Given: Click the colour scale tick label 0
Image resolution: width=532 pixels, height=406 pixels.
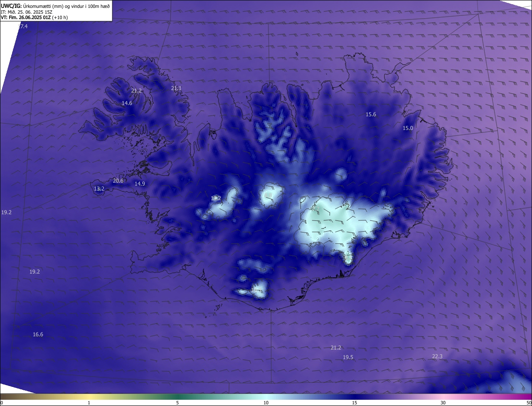Looking at the screenshot, I should point(1,403).
